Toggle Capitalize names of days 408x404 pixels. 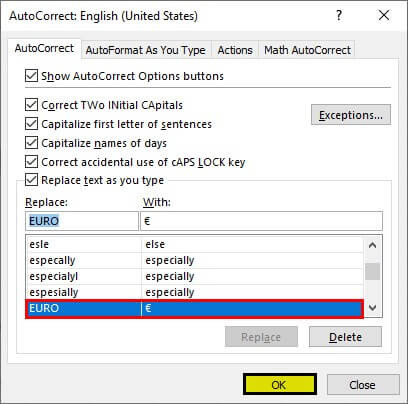[x=31, y=143]
